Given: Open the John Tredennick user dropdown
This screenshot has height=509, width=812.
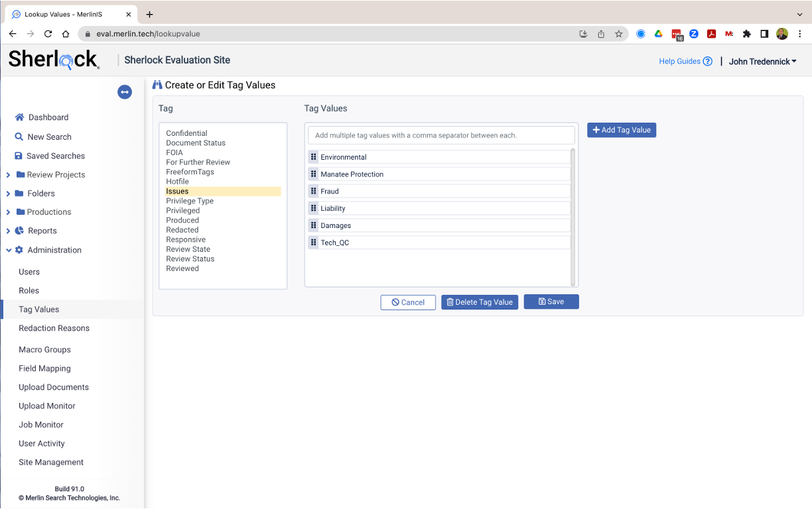Looking at the screenshot, I should 762,62.
